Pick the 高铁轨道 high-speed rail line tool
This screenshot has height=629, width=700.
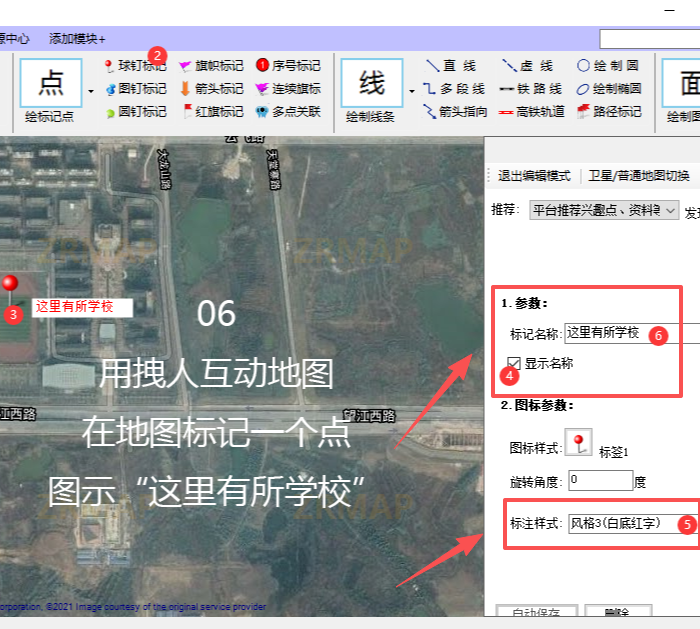click(532, 111)
